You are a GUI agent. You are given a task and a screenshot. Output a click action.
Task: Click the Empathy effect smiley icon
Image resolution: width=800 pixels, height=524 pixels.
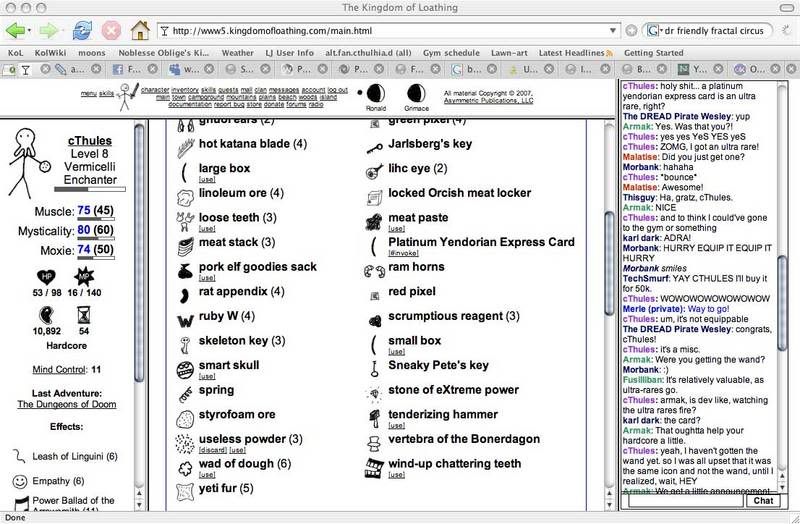[20, 481]
